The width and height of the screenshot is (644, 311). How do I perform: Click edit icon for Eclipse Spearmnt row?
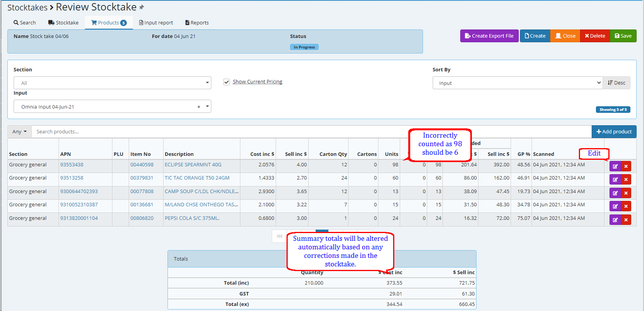615,166
